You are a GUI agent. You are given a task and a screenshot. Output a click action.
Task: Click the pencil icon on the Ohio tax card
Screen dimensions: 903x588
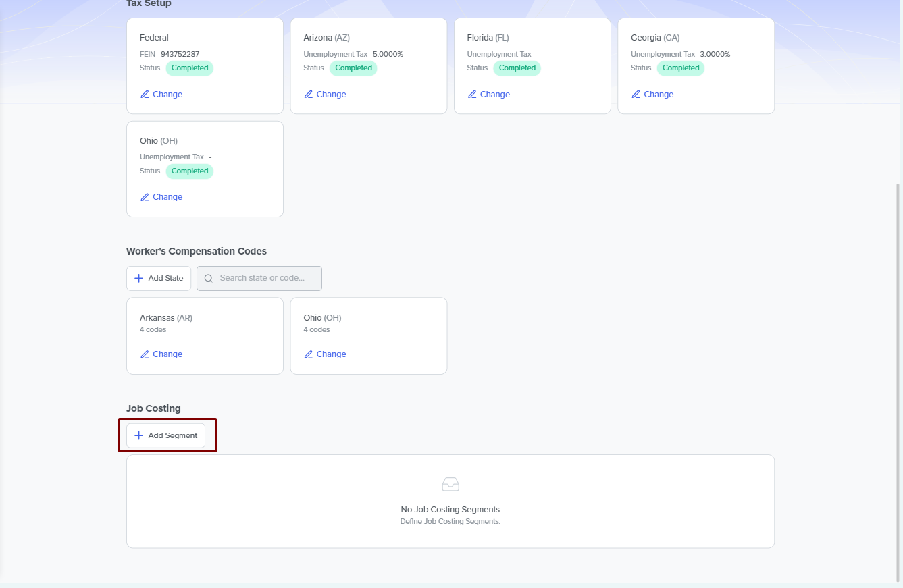[145, 197]
